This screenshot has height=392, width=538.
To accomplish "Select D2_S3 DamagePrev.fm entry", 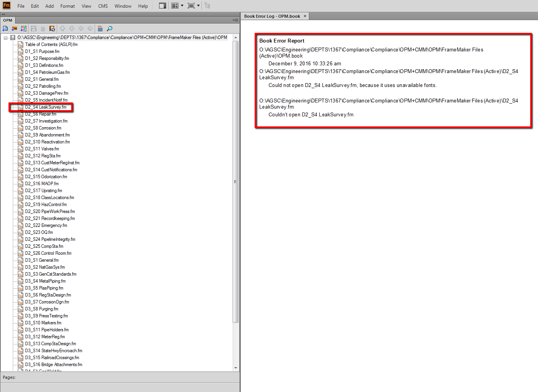I will 47,93.
